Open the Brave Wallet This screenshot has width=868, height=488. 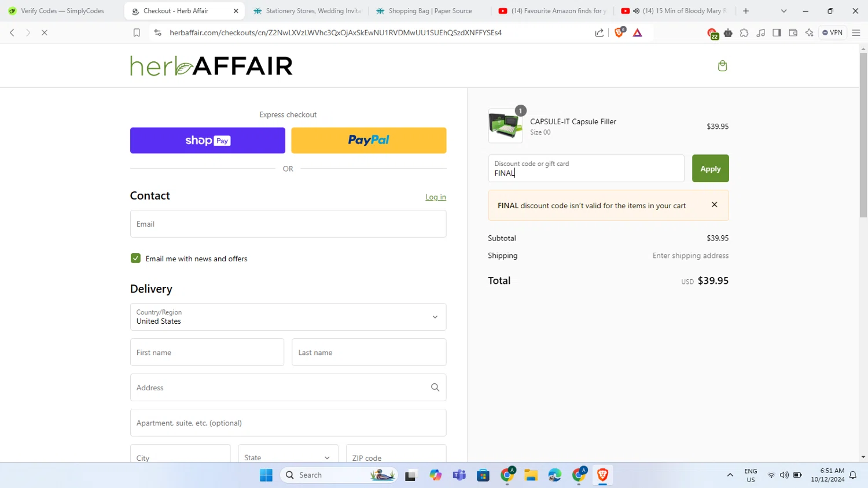[x=793, y=33]
